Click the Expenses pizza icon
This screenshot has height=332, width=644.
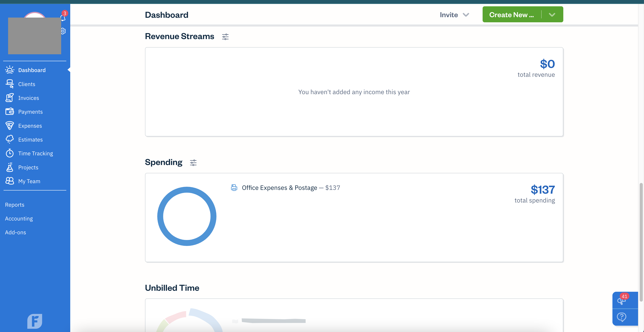(9, 126)
